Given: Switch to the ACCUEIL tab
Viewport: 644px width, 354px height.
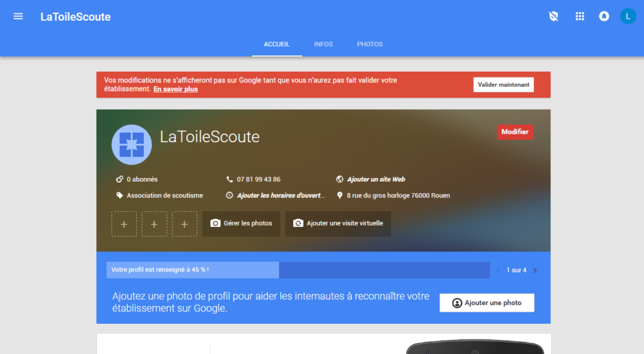Looking at the screenshot, I should click(x=277, y=45).
